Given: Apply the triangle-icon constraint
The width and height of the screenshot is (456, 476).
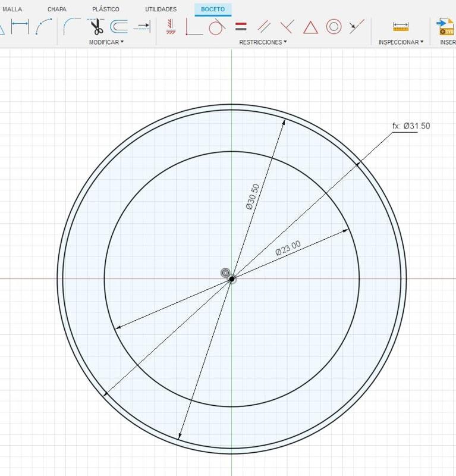Looking at the screenshot, I should coord(310,27).
